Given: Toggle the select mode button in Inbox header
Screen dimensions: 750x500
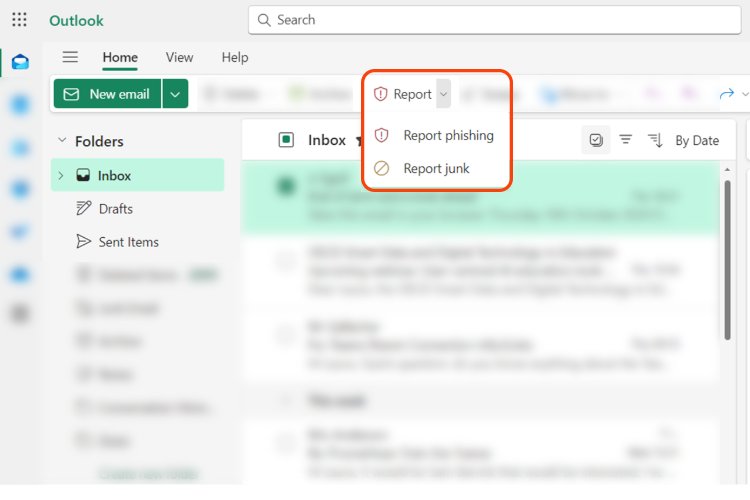Looking at the screenshot, I should [596, 140].
